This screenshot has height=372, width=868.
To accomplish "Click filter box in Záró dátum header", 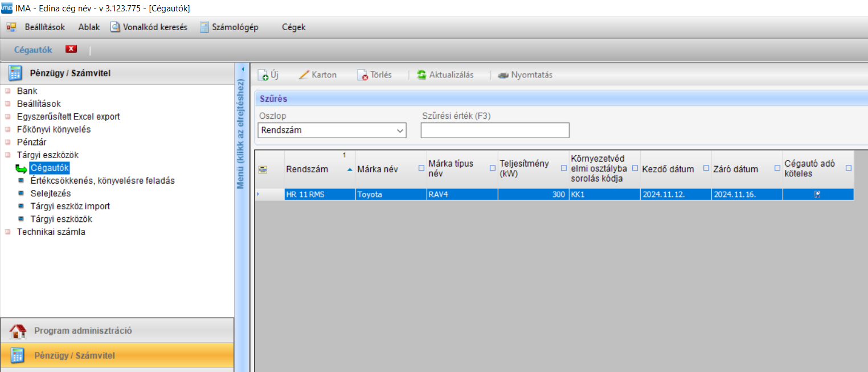I will (x=777, y=168).
